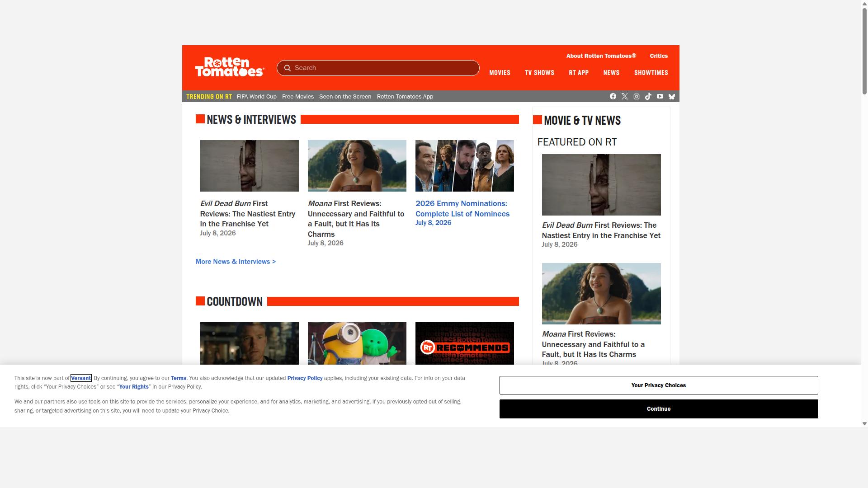Click scrollbar down arrow
This screenshot has width=868, height=488.
[x=864, y=424]
